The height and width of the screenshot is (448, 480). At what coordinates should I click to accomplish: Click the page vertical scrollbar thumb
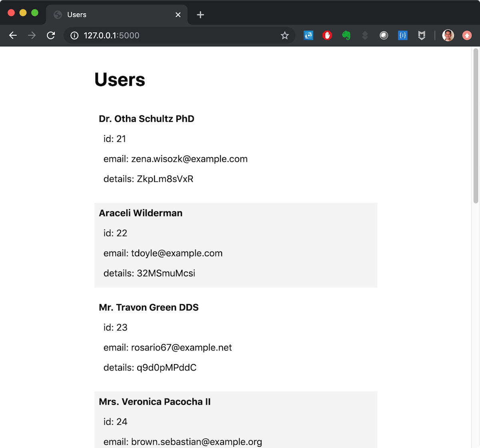coord(476,126)
